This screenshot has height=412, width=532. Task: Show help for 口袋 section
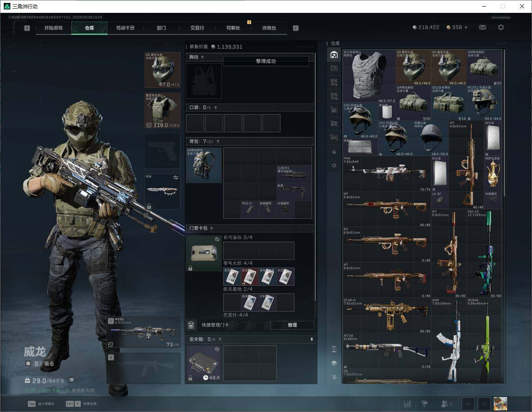pyautogui.click(x=215, y=108)
